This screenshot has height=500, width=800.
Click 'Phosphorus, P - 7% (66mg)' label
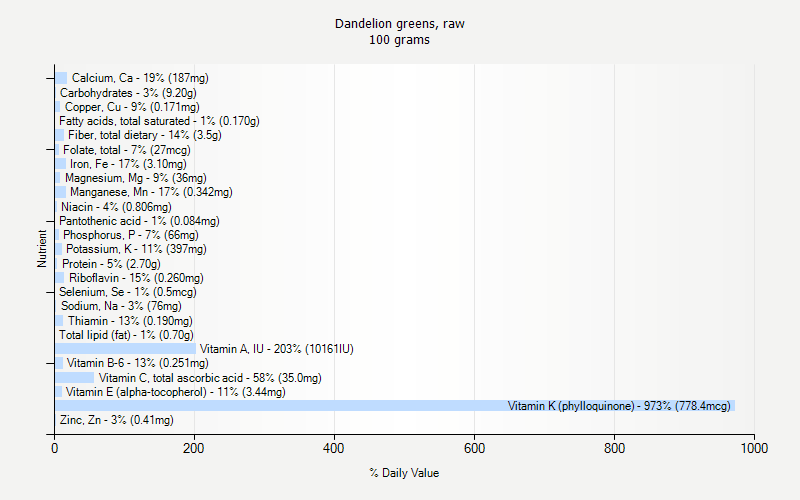coord(131,235)
